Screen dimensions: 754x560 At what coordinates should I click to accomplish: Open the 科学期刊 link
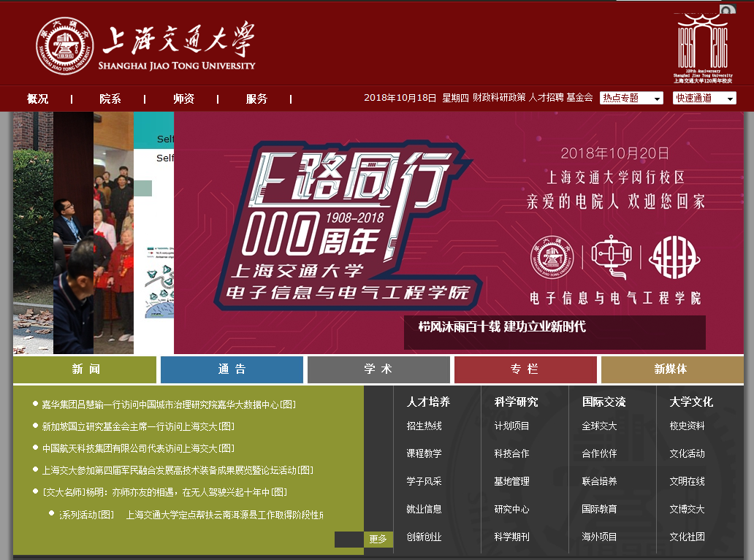(x=511, y=537)
